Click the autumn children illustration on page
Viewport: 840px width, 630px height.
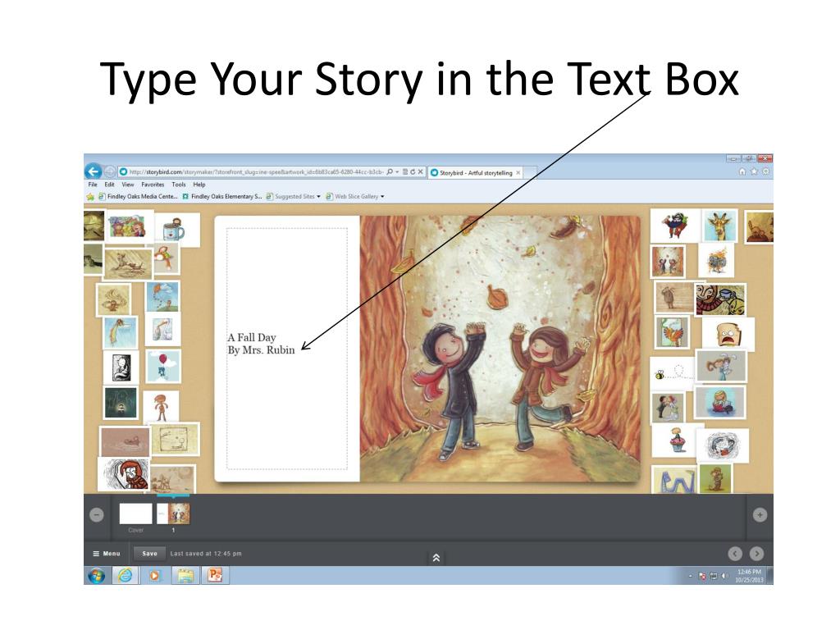(500, 349)
